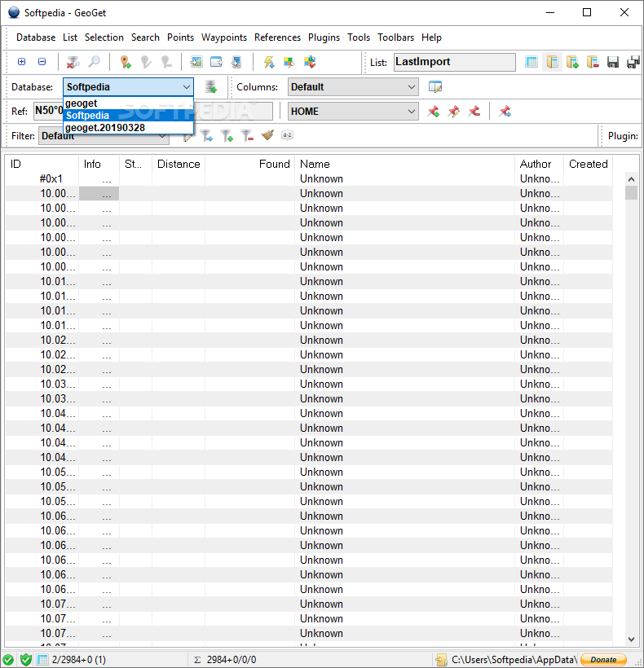The width and height of the screenshot is (644, 668).
Task: Sort by the Distance column header
Action: (179, 164)
